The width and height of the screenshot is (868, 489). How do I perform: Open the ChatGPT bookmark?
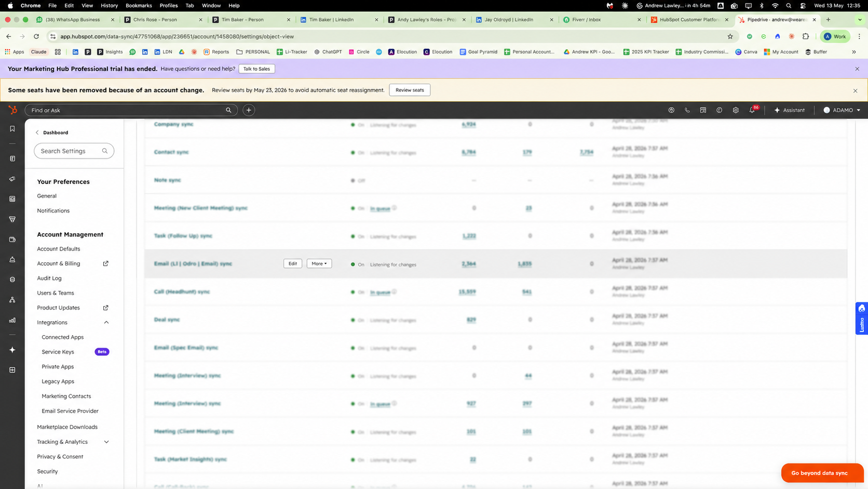click(328, 52)
